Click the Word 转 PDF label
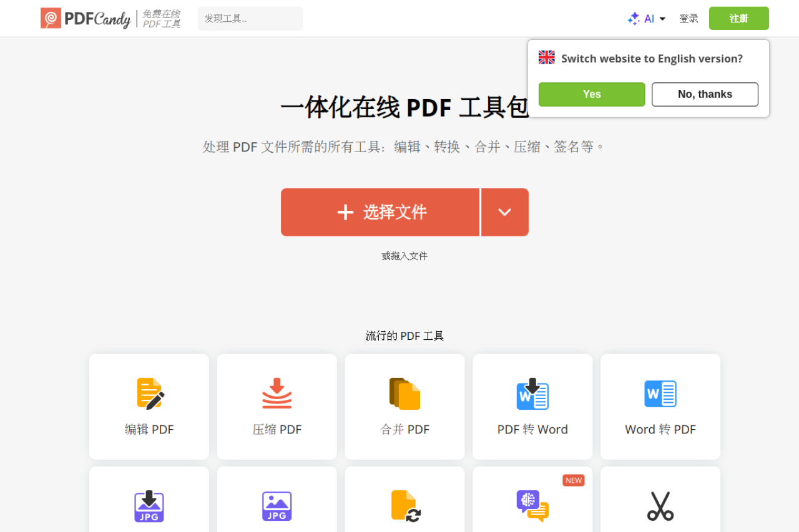 (660, 430)
